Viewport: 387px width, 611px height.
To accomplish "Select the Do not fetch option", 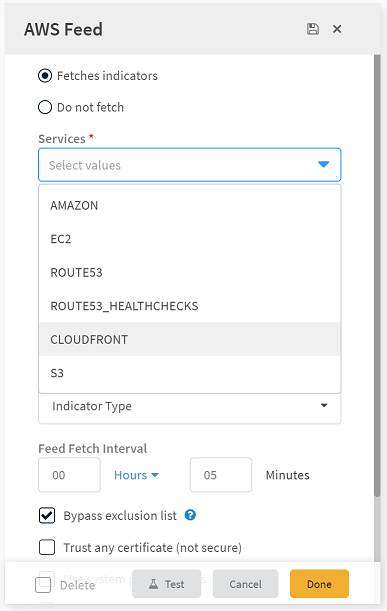I will [45, 107].
